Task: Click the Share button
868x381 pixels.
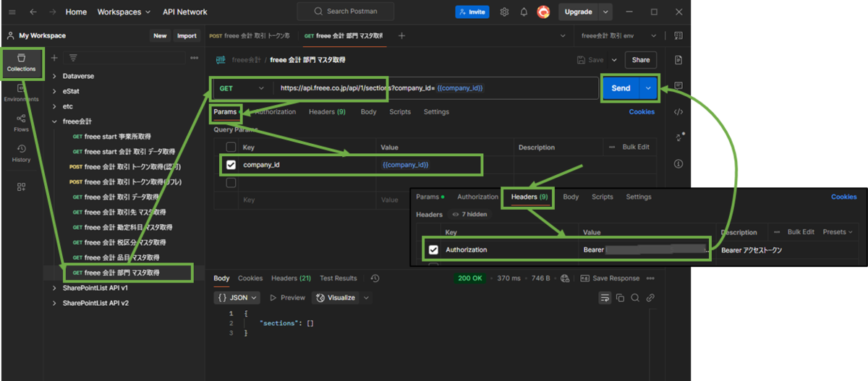Action: point(641,60)
